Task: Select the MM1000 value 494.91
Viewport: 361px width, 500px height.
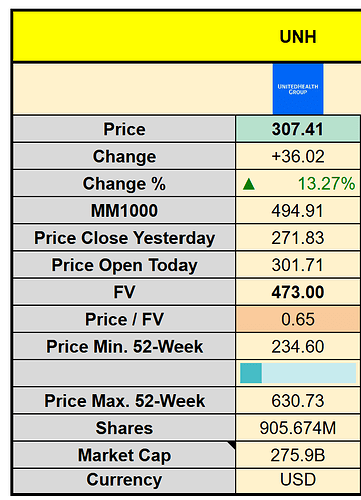Action: coord(298,211)
